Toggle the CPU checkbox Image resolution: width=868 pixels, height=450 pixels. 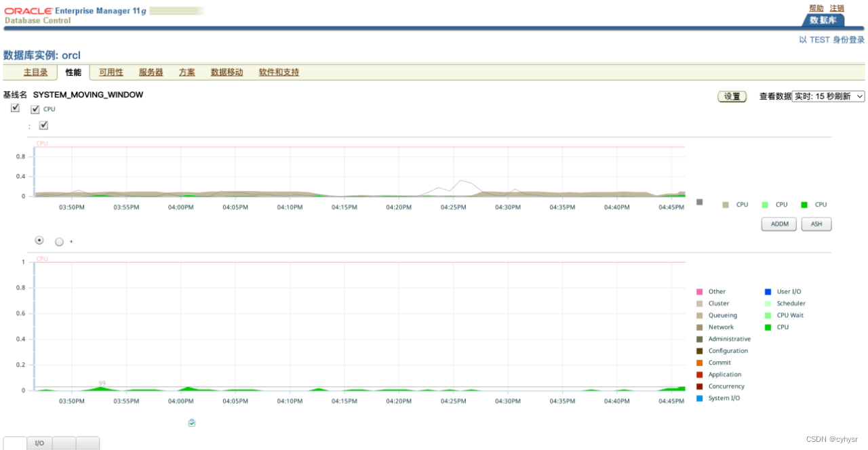pyautogui.click(x=35, y=108)
